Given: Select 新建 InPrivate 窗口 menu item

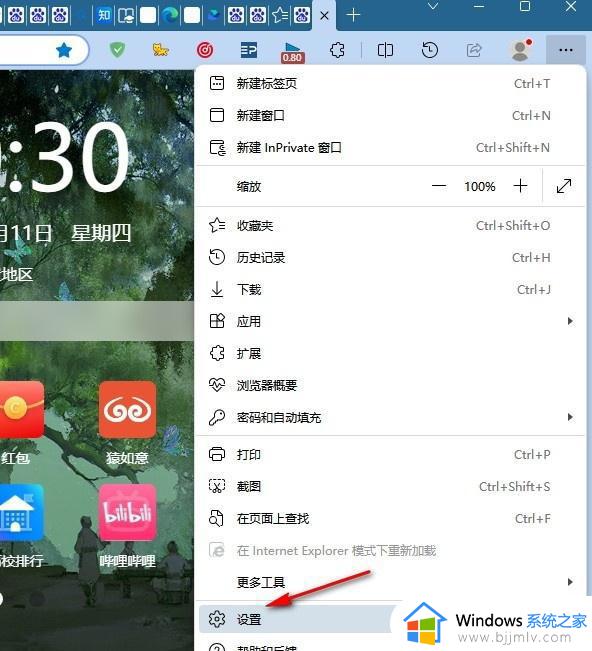Looking at the screenshot, I should 390,147.
